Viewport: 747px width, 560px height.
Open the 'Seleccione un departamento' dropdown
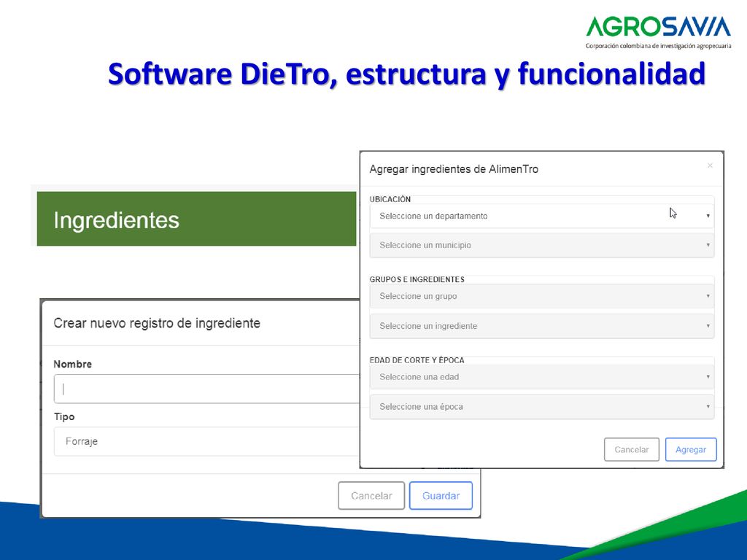click(542, 216)
